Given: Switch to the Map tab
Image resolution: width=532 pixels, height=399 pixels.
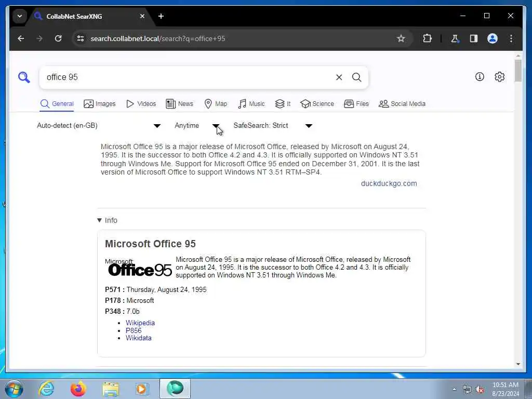Looking at the screenshot, I should (216, 104).
